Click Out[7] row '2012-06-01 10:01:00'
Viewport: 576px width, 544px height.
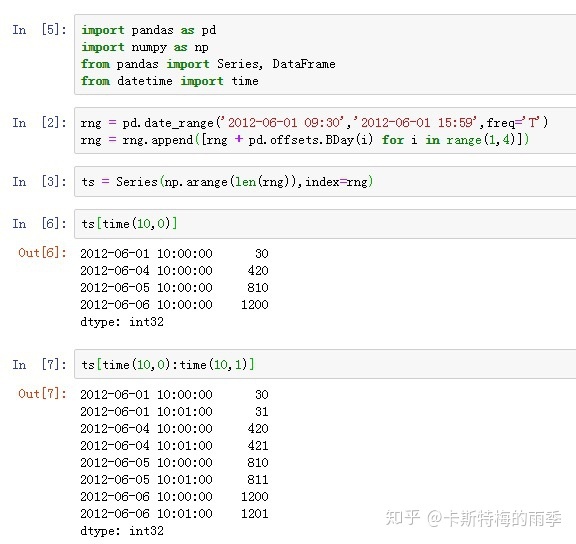pos(174,411)
